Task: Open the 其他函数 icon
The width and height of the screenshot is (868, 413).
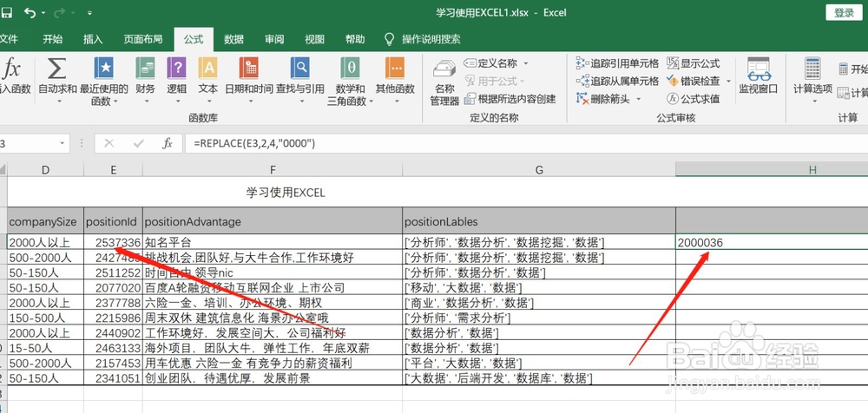Action: 395,69
